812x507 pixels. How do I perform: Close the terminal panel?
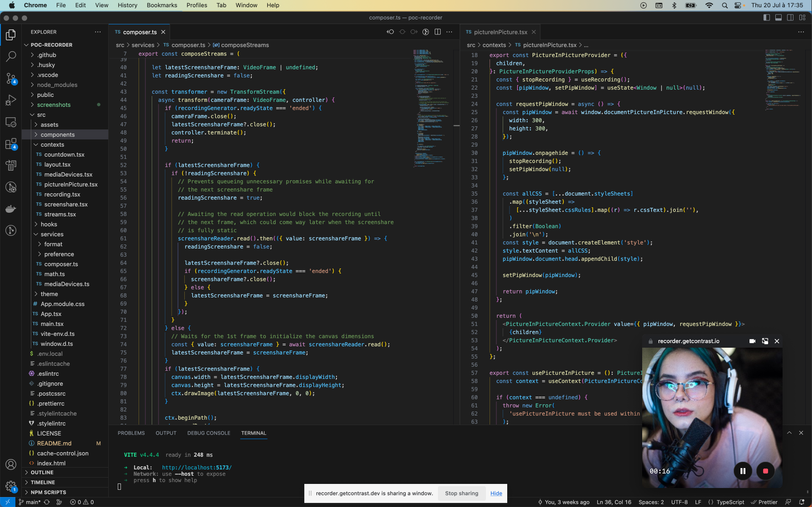801,433
